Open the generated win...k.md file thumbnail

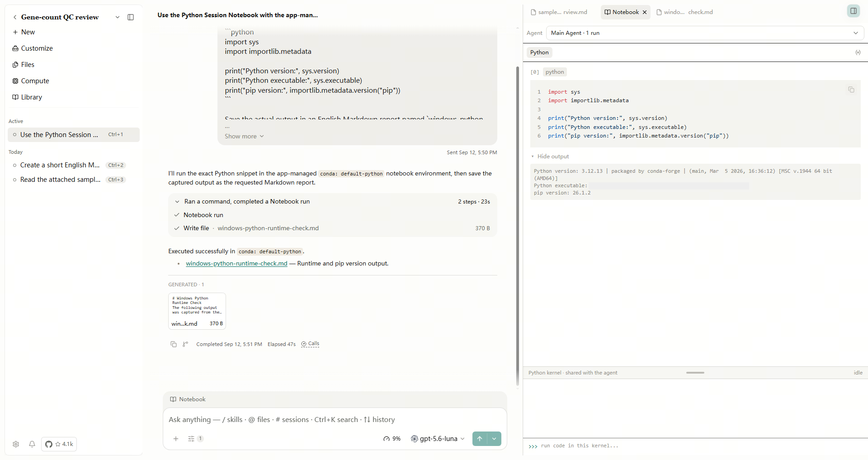tap(197, 311)
